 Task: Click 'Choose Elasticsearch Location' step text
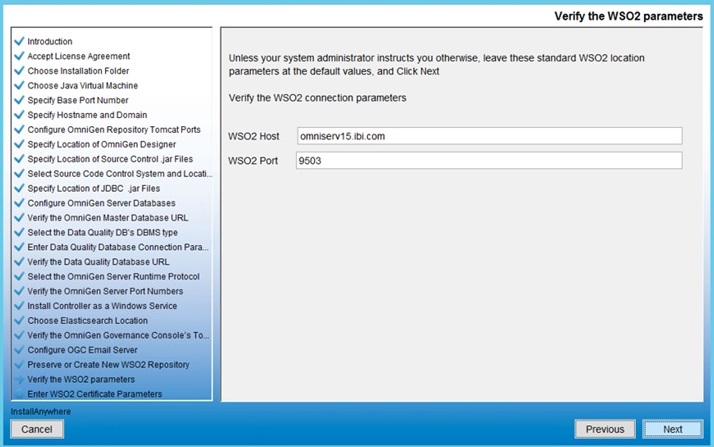tap(87, 320)
